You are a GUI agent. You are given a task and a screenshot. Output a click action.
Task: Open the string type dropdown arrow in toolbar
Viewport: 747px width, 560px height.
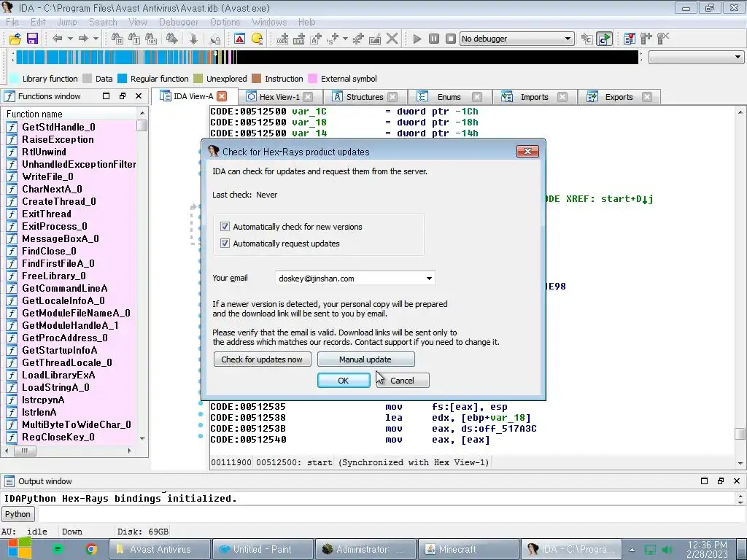[x=345, y=39]
